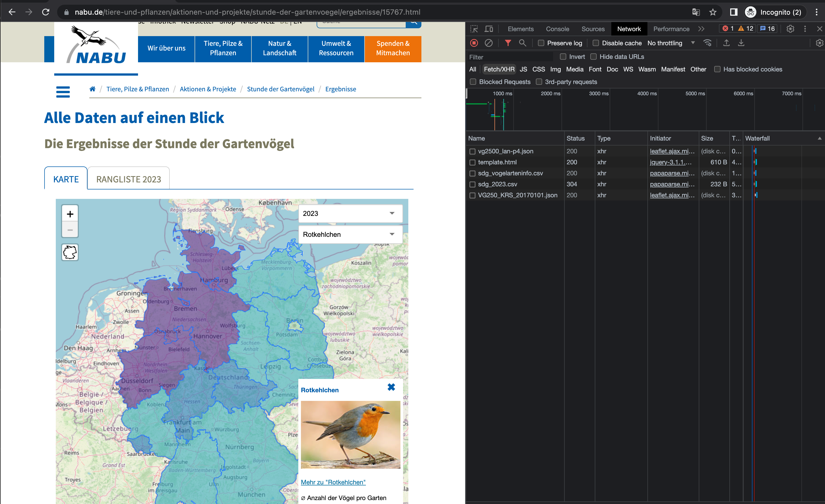Viewport: 825px width, 504px height.
Task: Bookmark this page with the star icon
Action: [712, 12]
